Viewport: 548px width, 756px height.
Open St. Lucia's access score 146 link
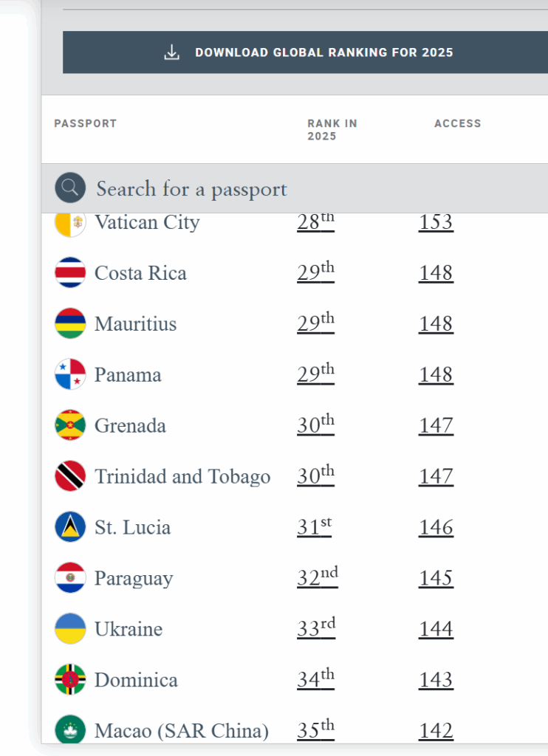(x=436, y=527)
